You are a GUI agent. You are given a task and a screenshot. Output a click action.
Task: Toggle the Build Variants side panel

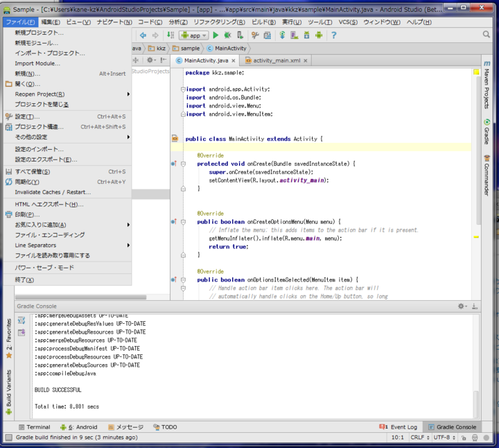8,392
